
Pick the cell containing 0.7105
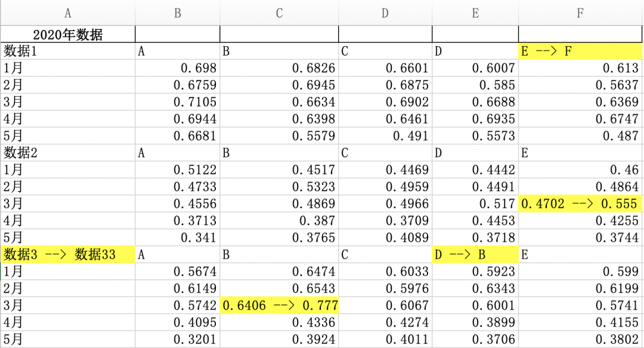click(x=178, y=101)
